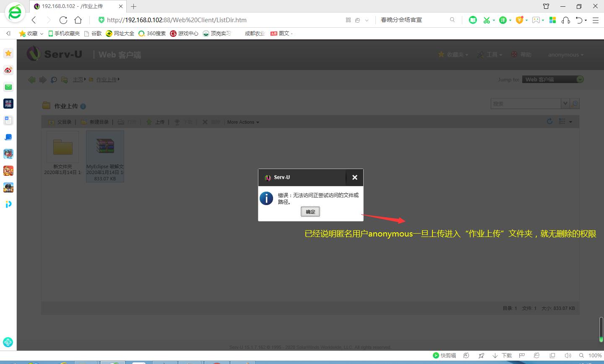Image resolution: width=604 pixels, height=364 pixels.
Task: Open the 网址大全 bookmark
Action: [x=120, y=33]
